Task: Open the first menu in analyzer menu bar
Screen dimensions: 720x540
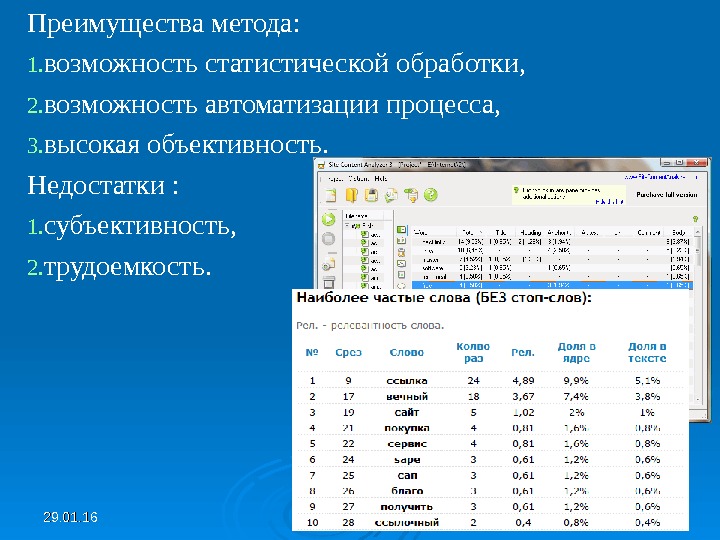Action: pyautogui.click(x=336, y=179)
